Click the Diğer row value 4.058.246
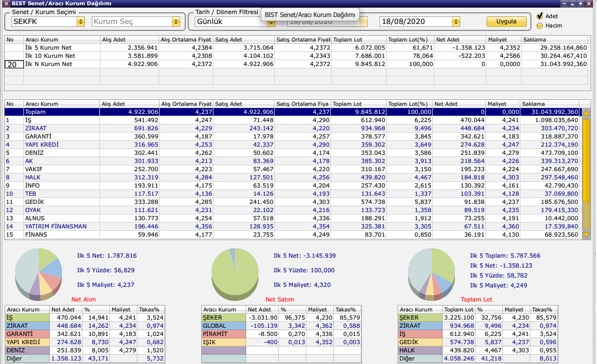Screen dimensions: 597x364 click(x=459, y=359)
